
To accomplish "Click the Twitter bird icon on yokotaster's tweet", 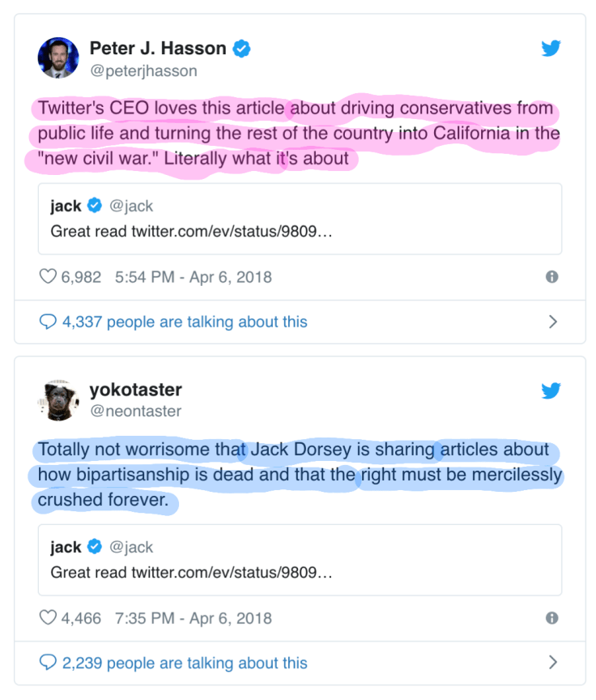I will (551, 391).
